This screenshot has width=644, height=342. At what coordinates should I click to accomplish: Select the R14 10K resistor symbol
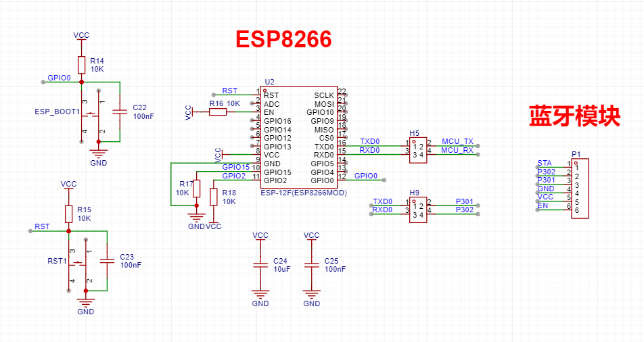pos(81,65)
